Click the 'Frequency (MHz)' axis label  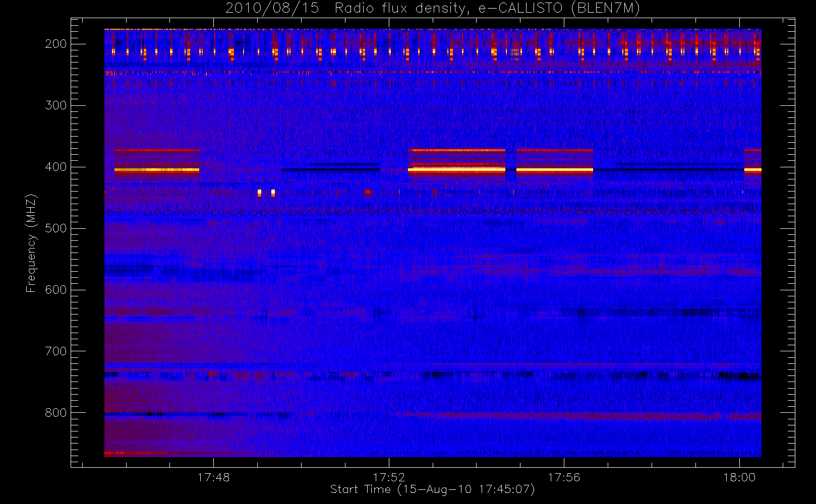coord(31,243)
